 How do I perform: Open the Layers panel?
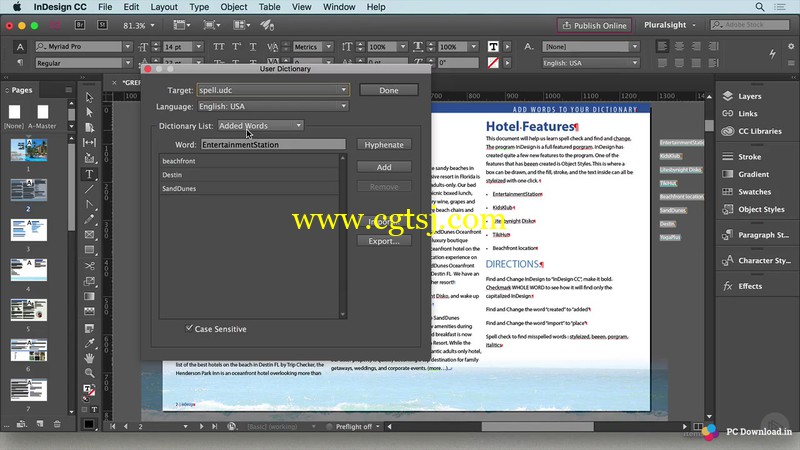click(x=749, y=96)
